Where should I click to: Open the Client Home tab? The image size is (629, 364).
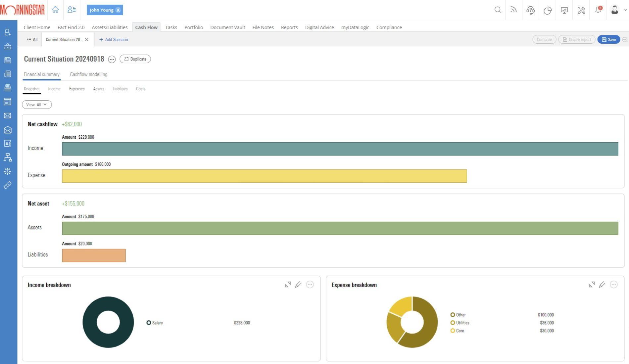click(x=37, y=27)
